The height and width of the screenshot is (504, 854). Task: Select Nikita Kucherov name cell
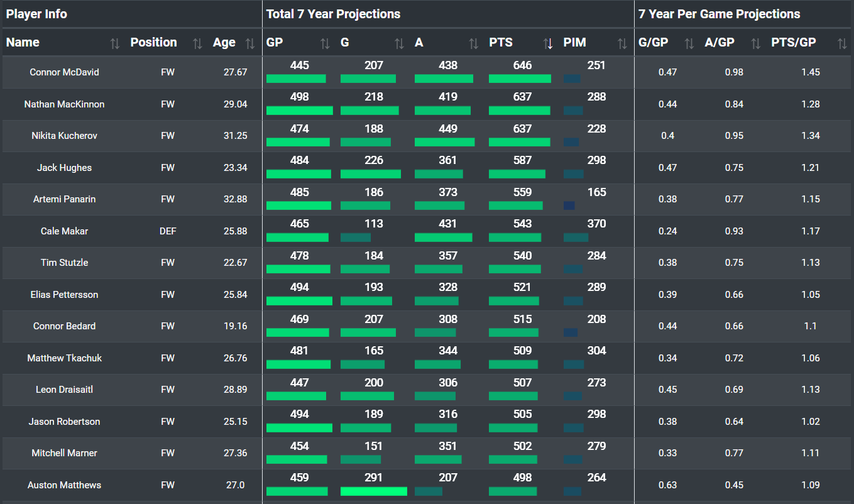tap(64, 136)
